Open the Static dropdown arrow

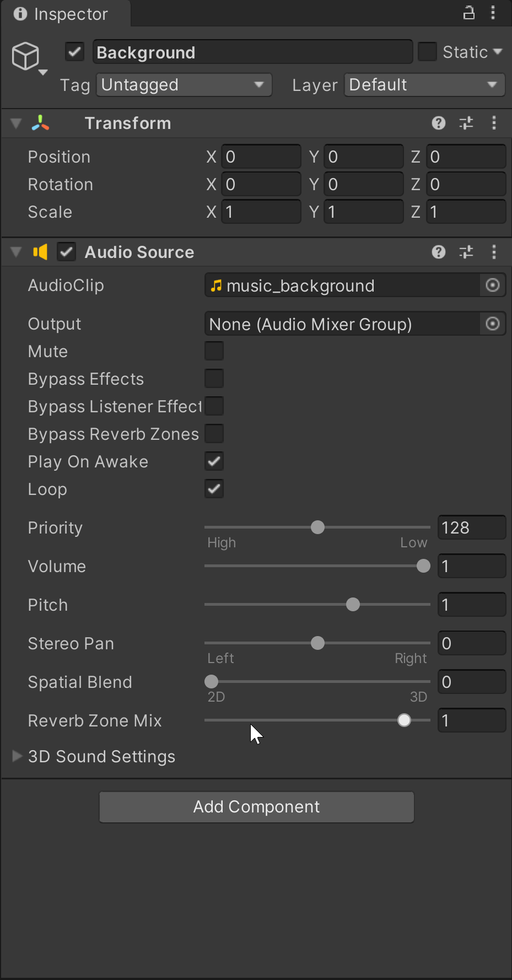click(498, 52)
